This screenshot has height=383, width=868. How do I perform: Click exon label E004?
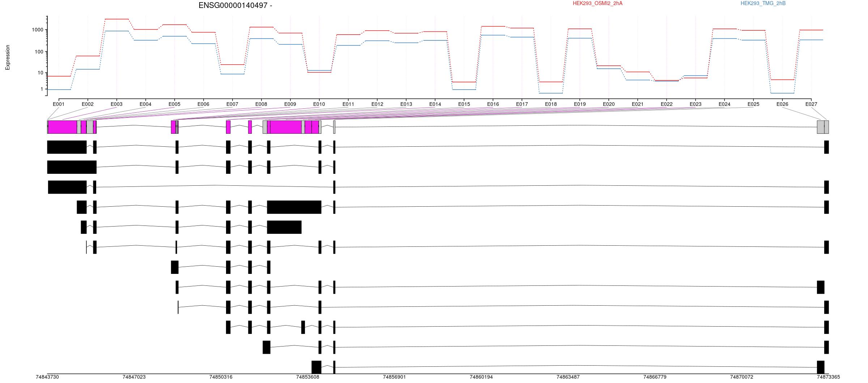145,104
